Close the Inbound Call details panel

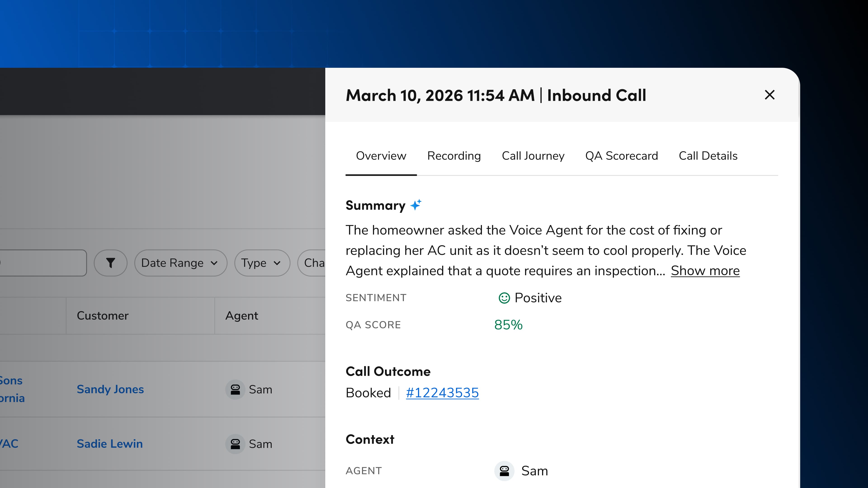pos(770,95)
